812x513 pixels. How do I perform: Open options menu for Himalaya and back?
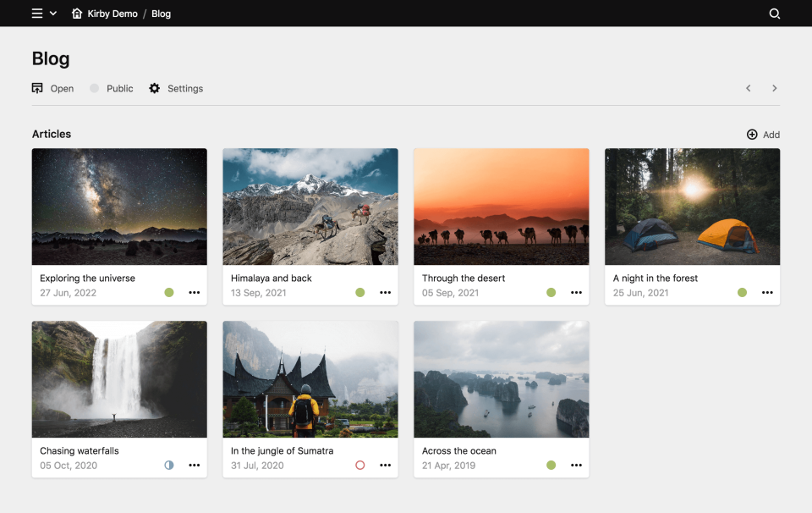click(386, 292)
